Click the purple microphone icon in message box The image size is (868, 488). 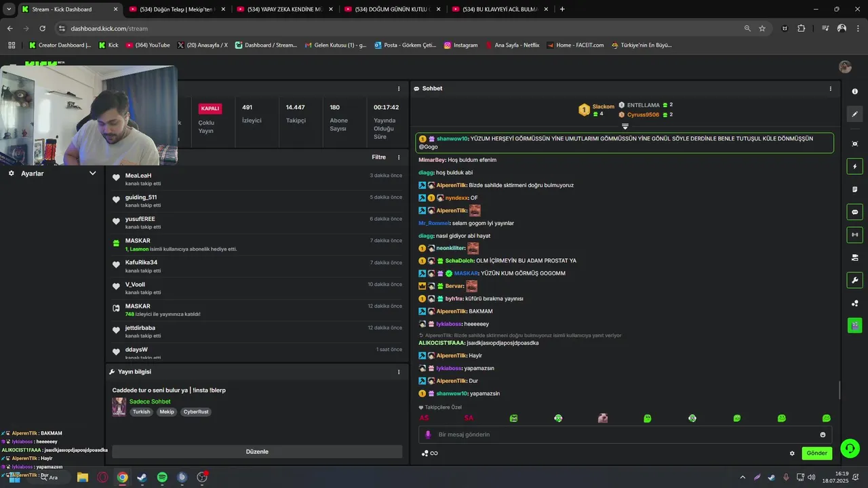point(427,434)
